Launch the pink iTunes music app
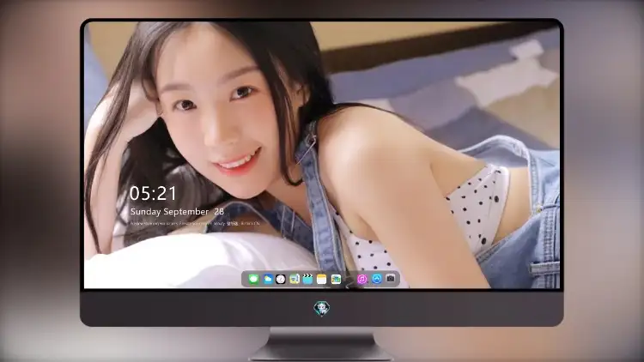The height and width of the screenshot is (362, 644). tap(361, 280)
